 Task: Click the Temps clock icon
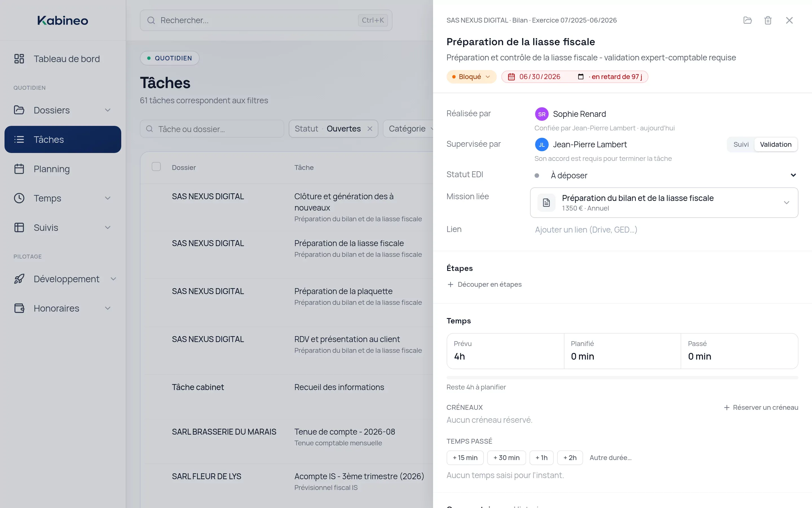19,198
